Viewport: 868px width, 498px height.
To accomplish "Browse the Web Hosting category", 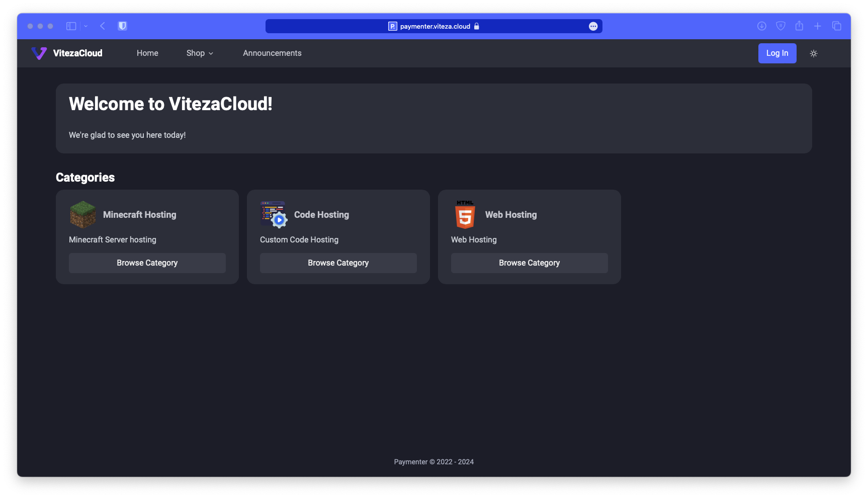I will (530, 263).
